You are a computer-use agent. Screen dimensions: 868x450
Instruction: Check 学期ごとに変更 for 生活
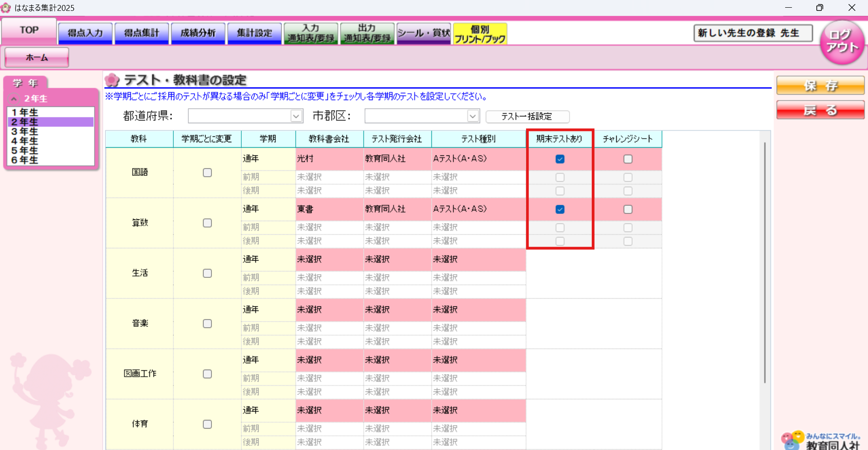pos(207,273)
